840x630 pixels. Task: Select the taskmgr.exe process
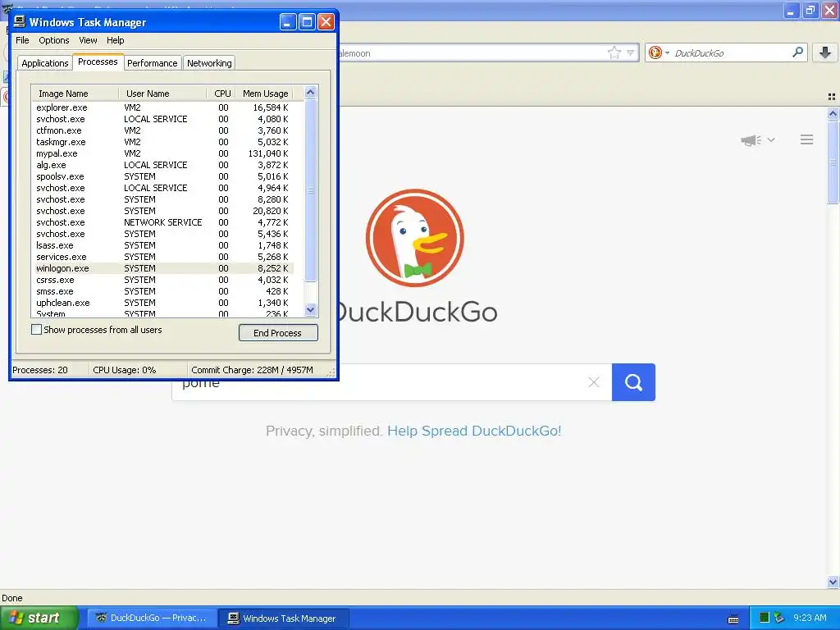coord(163,142)
